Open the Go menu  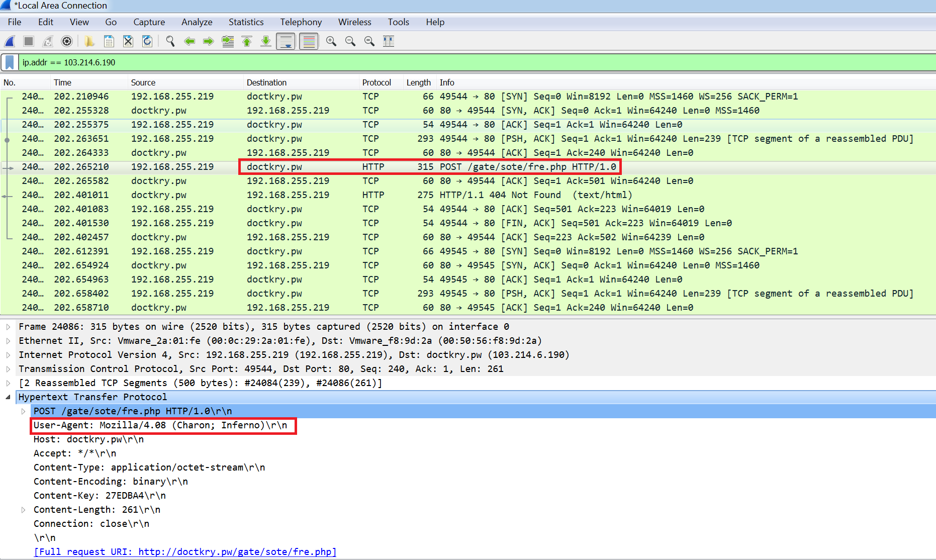(x=111, y=22)
